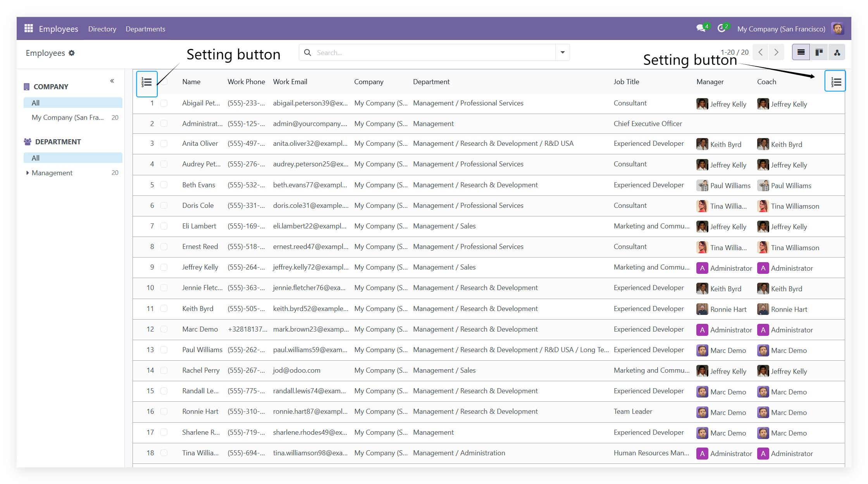The image size is (868, 484).
Task: Check the Jeffrey Kelly row 9 checkbox
Action: click(x=164, y=267)
